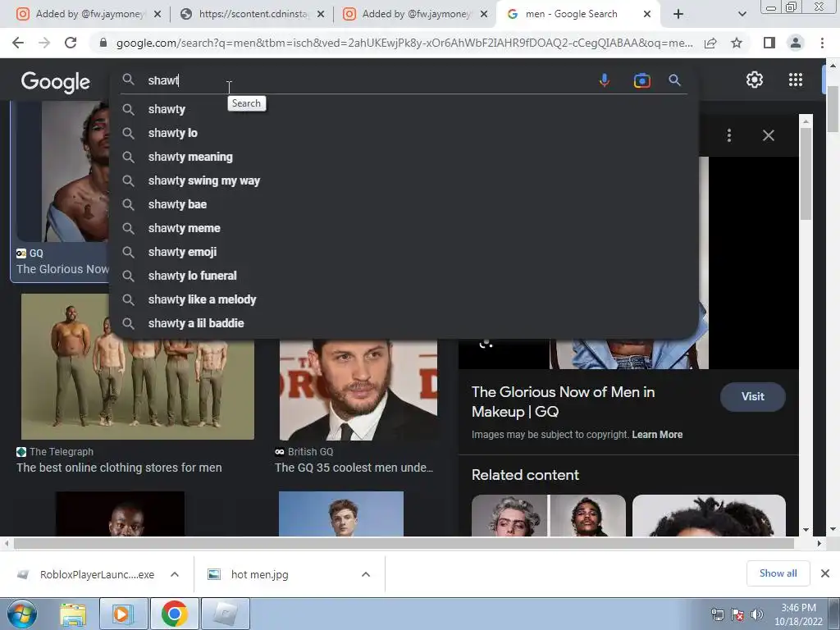Click the preview panel vertical scrollbar

point(806,174)
